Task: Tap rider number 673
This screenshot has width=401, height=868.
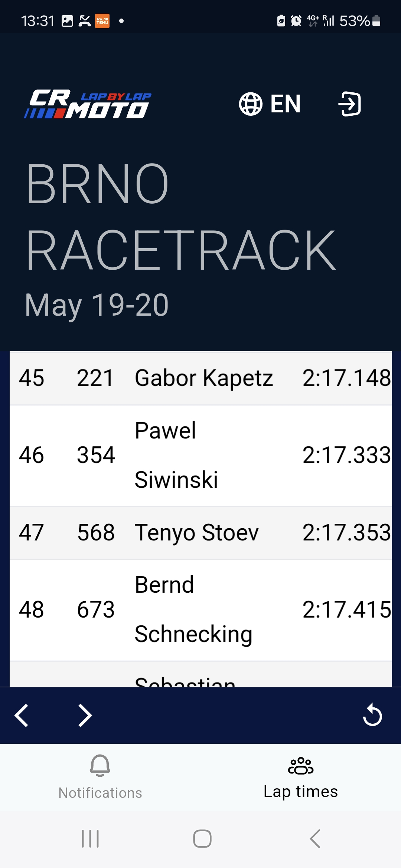Action: (x=96, y=609)
